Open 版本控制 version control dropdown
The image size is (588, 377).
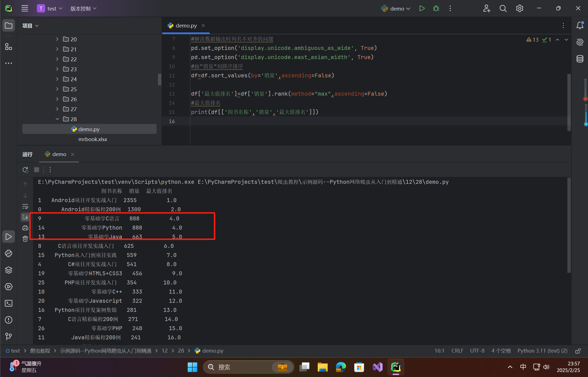coord(83,8)
